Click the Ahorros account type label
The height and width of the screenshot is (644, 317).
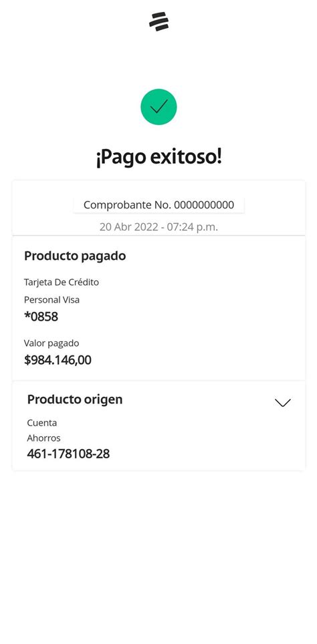(x=43, y=438)
